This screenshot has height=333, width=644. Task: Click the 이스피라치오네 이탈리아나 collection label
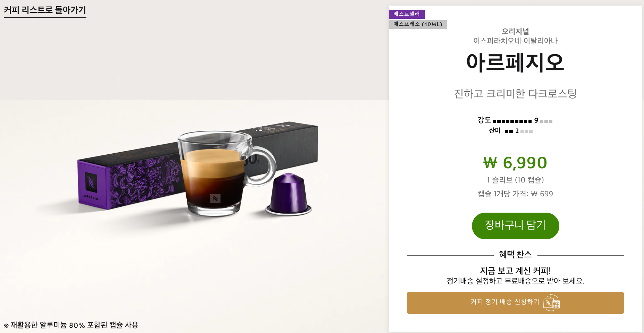pyautogui.click(x=515, y=41)
